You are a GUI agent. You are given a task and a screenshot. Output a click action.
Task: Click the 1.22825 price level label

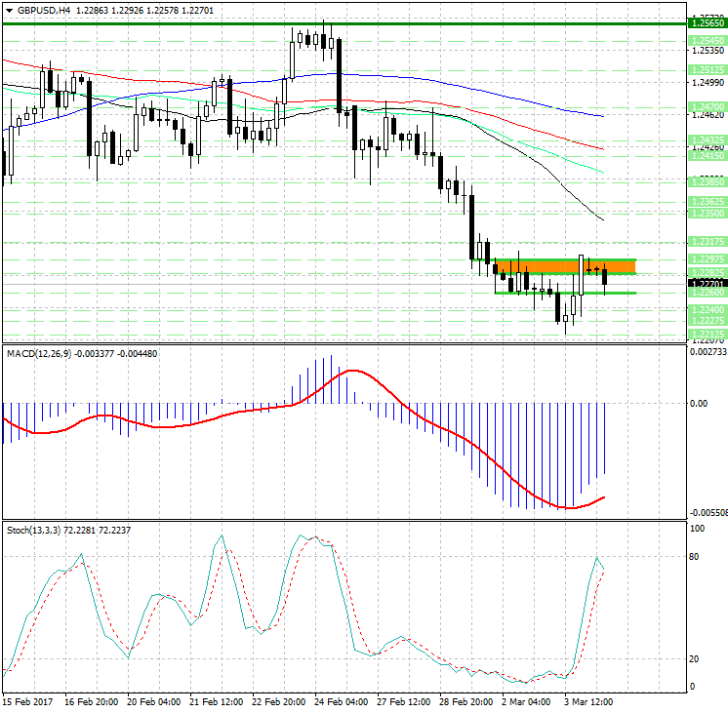coord(708,272)
